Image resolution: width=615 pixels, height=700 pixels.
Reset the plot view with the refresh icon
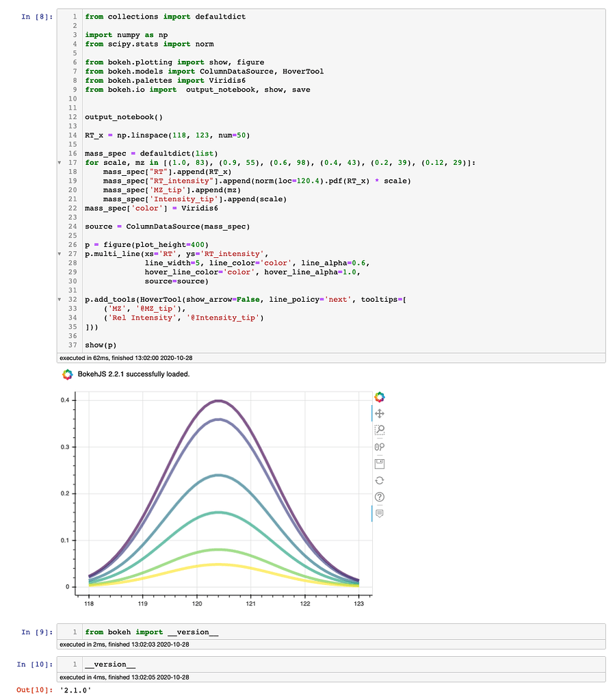click(x=380, y=480)
